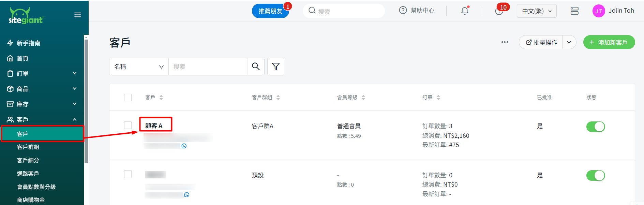Click the 點數 : 5.49 points text
The height and width of the screenshot is (205, 644).
point(349,136)
